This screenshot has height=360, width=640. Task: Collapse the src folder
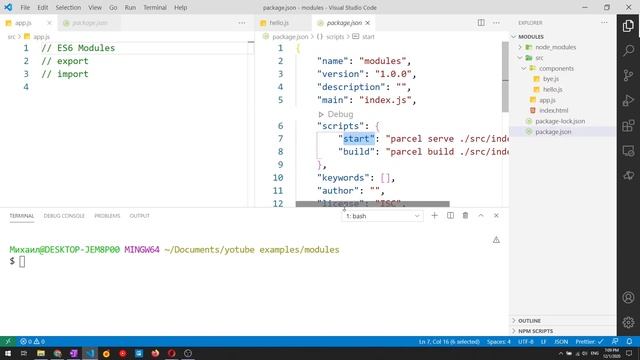click(x=520, y=58)
